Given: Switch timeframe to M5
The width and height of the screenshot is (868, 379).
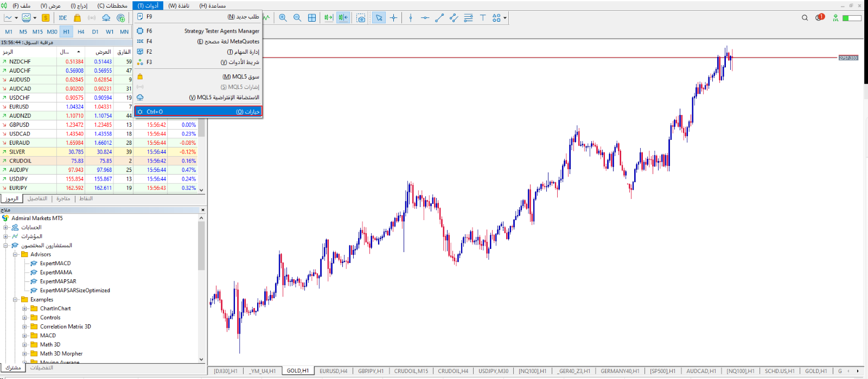Looking at the screenshot, I should (23, 31).
